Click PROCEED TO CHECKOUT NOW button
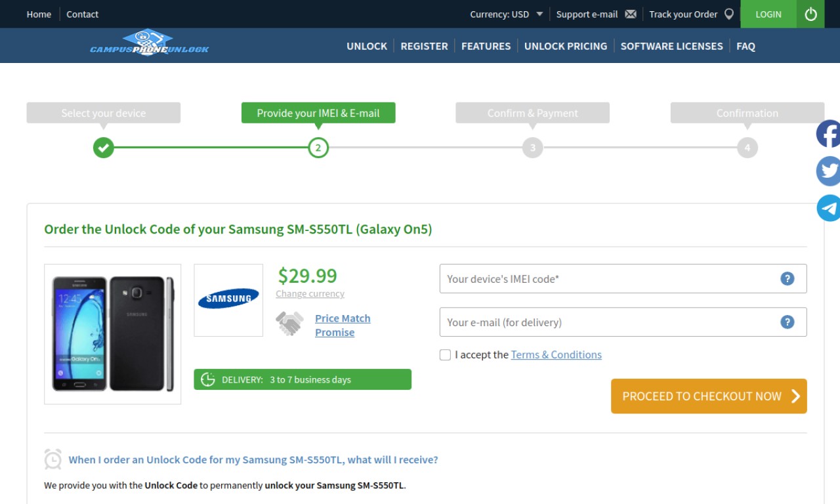 709,396
